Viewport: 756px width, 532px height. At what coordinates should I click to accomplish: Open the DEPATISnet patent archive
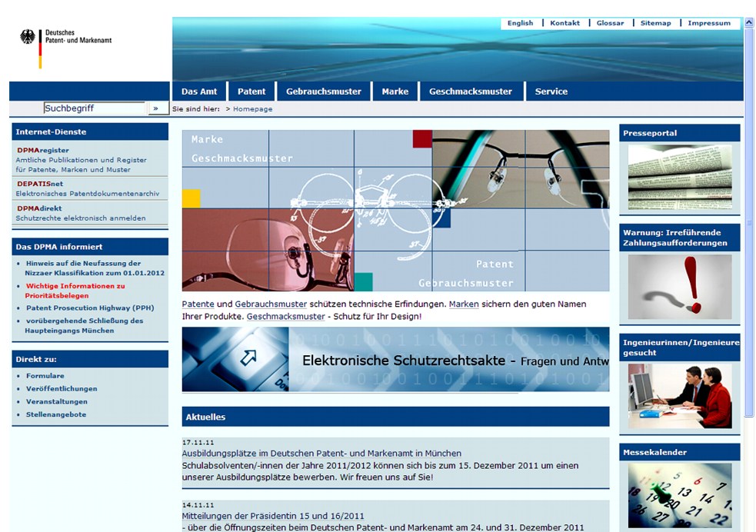click(x=40, y=184)
